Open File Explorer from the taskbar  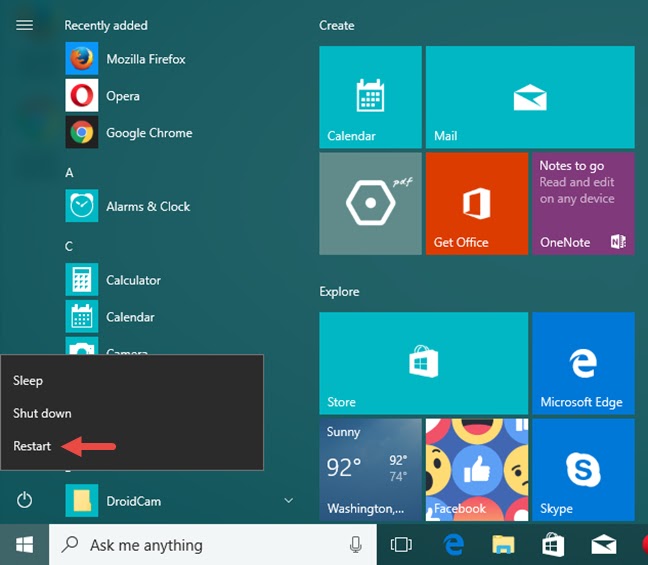coord(503,545)
